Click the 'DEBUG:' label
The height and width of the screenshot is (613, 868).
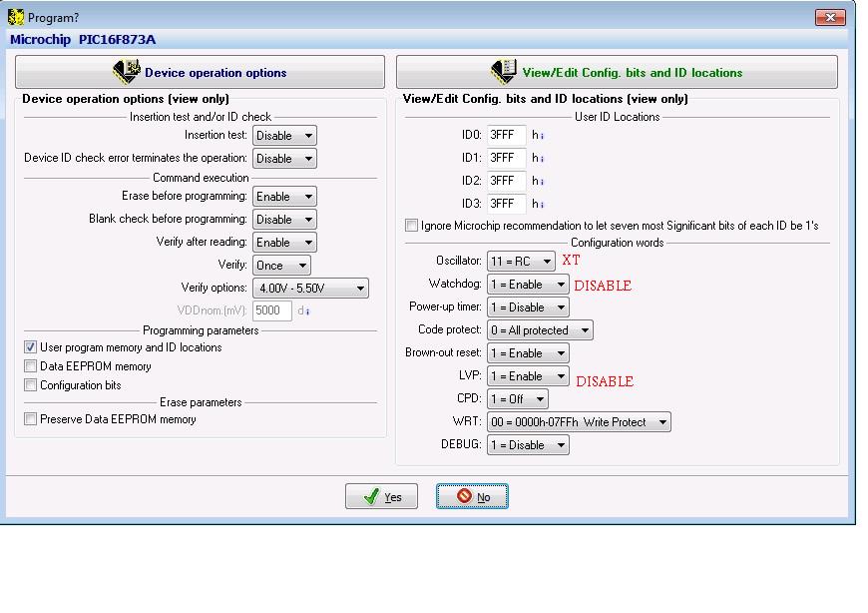[x=461, y=444]
